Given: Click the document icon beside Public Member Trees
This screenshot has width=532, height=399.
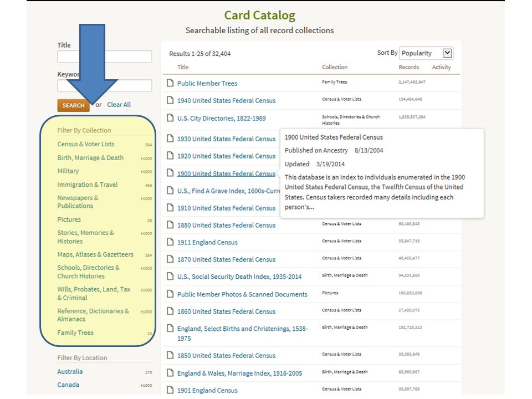Looking at the screenshot, I should (x=170, y=83).
